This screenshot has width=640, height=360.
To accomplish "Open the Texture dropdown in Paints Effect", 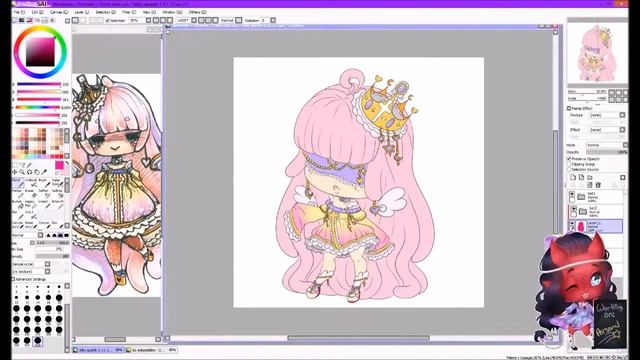I will click(x=622, y=115).
